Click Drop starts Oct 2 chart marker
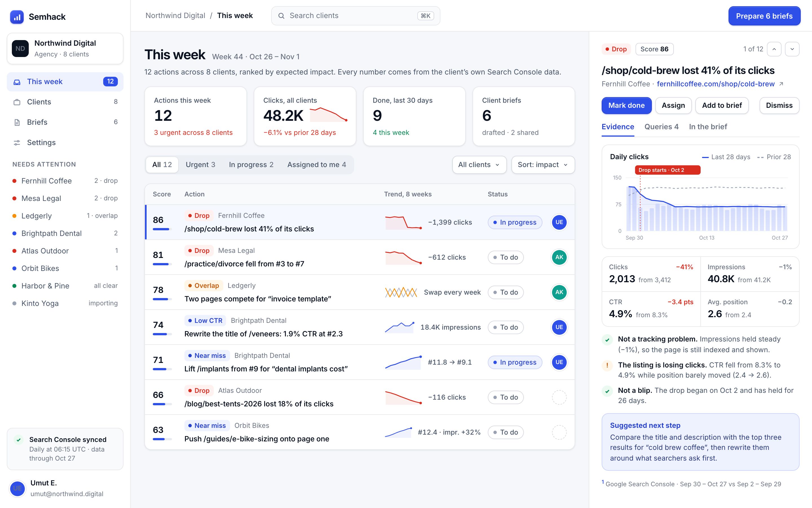Image resolution: width=812 pixels, height=508 pixels. click(667, 170)
